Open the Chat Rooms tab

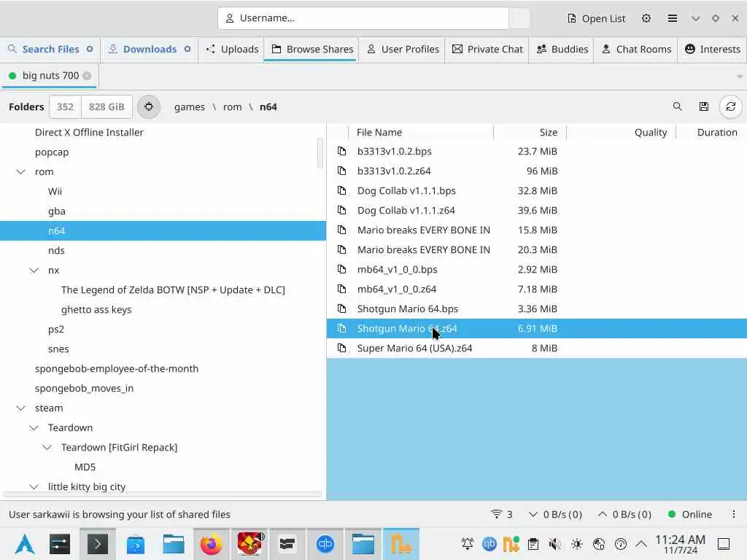click(636, 49)
